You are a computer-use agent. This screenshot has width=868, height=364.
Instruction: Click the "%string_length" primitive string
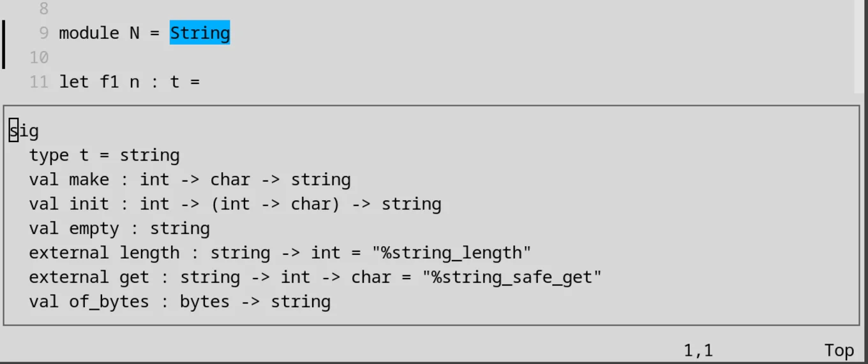pos(451,253)
